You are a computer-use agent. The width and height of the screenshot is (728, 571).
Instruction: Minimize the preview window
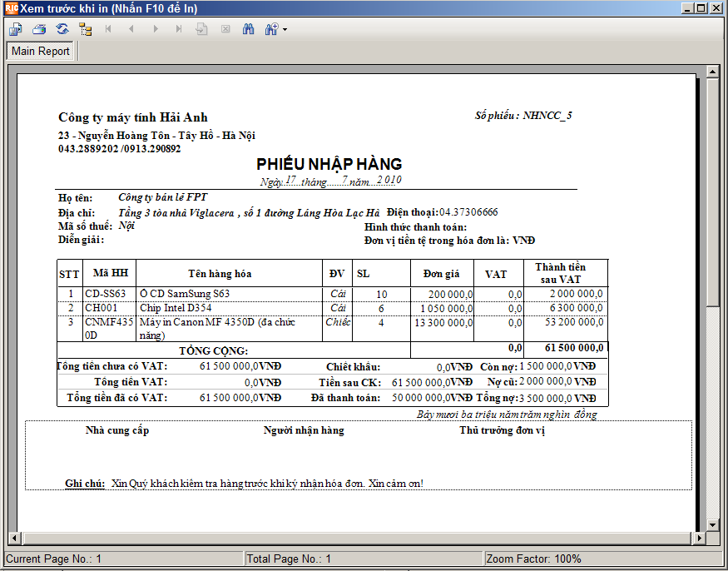(688, 7)
